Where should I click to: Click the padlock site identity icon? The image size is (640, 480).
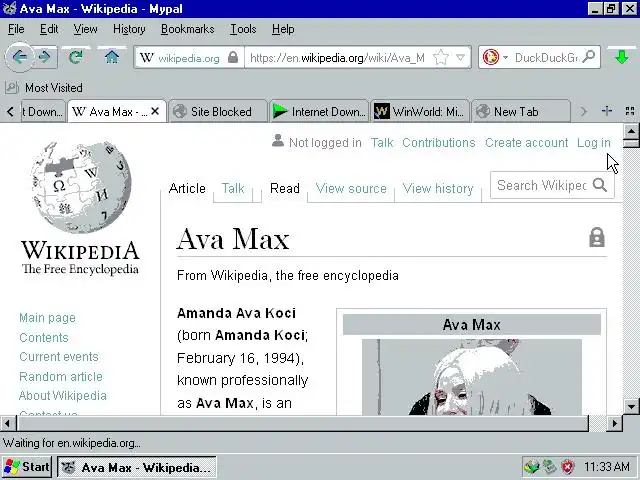click(233, 57)
